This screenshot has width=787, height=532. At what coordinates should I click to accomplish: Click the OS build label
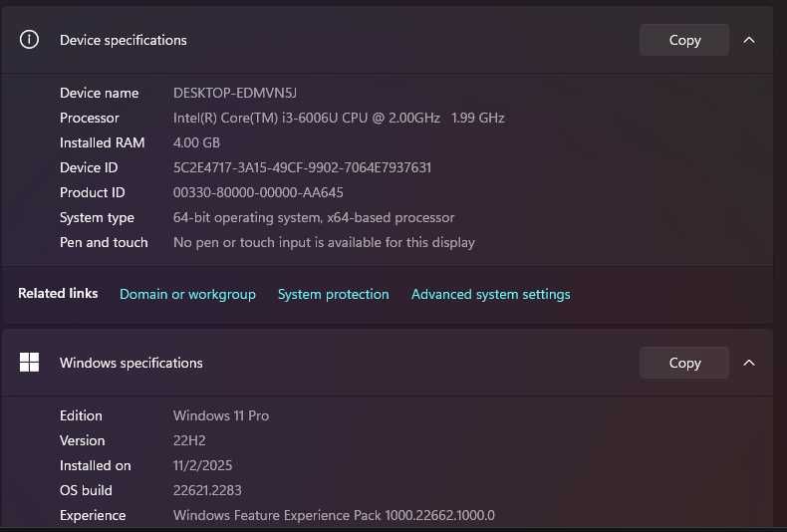click(x=86, y=490)
